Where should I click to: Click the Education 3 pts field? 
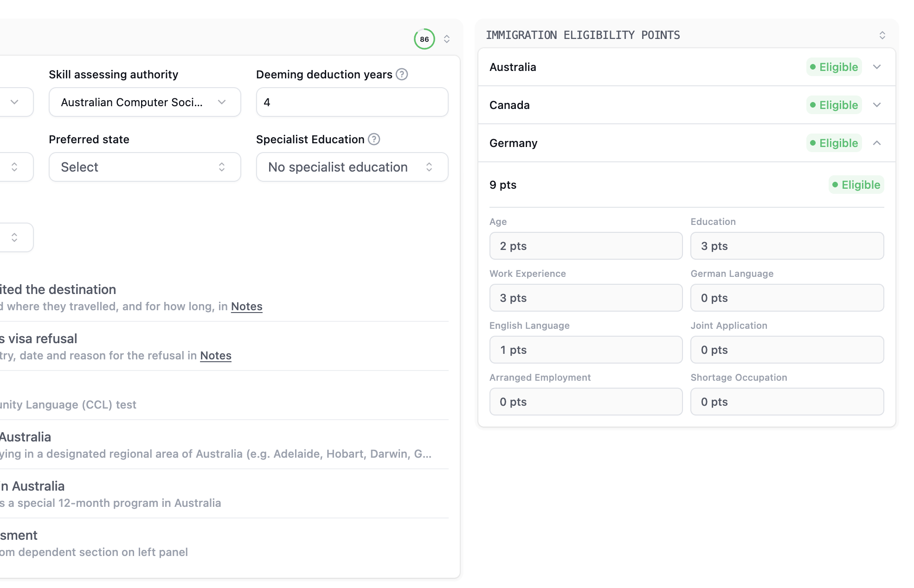(787, 246)
